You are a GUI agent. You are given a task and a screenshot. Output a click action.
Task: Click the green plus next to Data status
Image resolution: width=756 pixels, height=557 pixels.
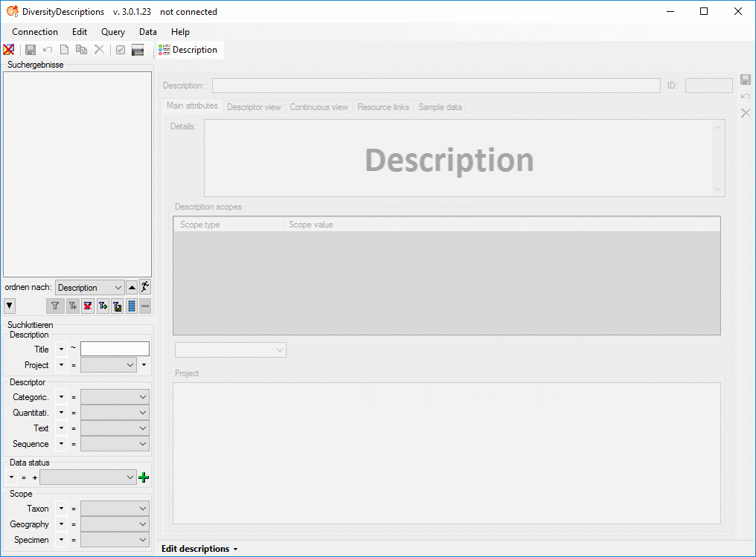(x=144, y=477)
